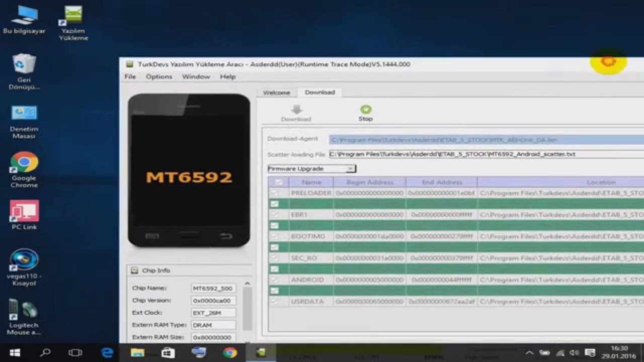Click USRDATA begin address 0x0000000065000000
The width and height of the screenshot is (644, 362).
point(370,302)
